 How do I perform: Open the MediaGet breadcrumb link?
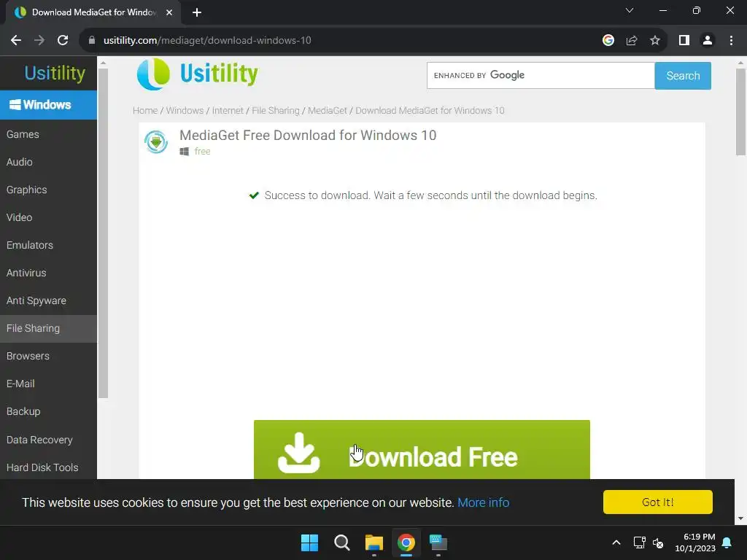click(x=328, y=111)
